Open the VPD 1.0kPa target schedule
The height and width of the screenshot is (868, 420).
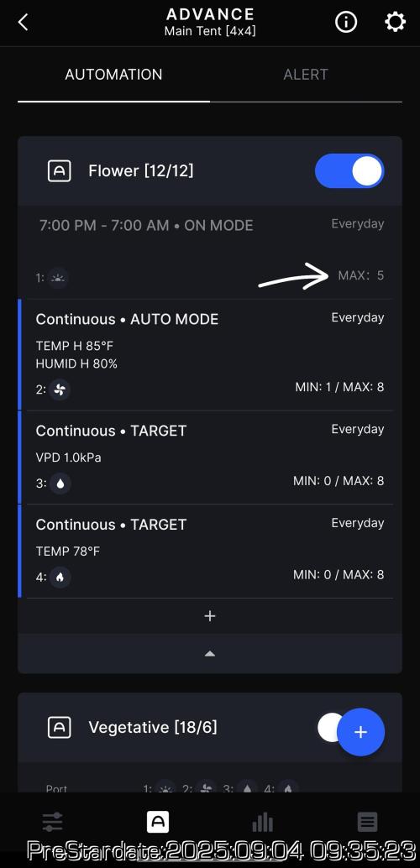coord(209,458)
